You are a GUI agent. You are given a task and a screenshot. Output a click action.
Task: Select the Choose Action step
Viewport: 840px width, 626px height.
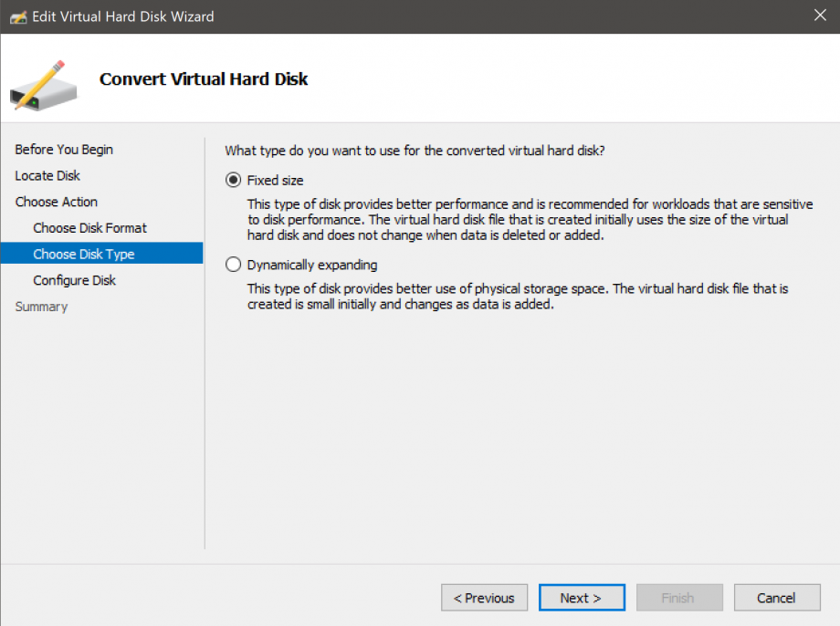point(57,202)
